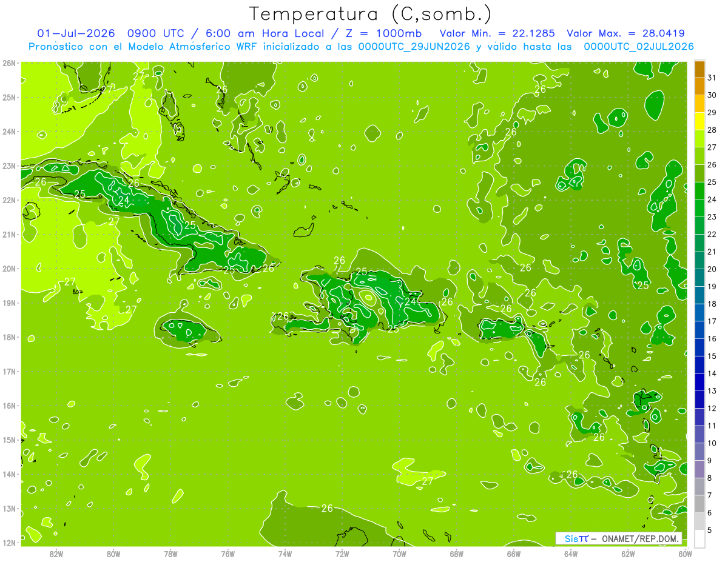The height and width of the screenshot is (562, 728).
Task: Click the 12N latitude axis label
Action: tap(8, 543)
